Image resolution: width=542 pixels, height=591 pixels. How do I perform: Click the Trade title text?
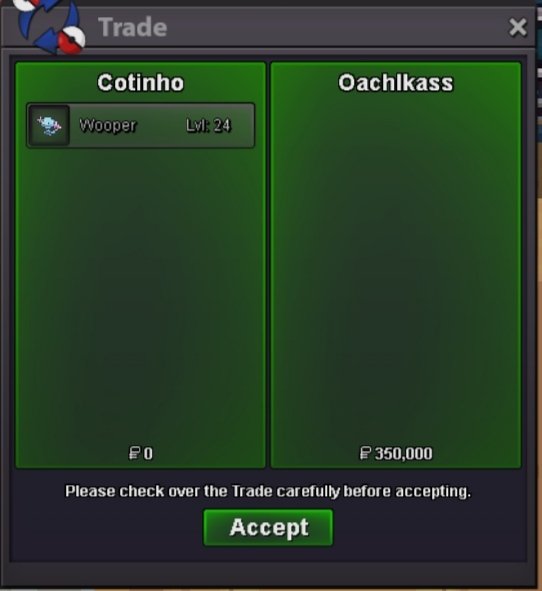pos(133,28)
